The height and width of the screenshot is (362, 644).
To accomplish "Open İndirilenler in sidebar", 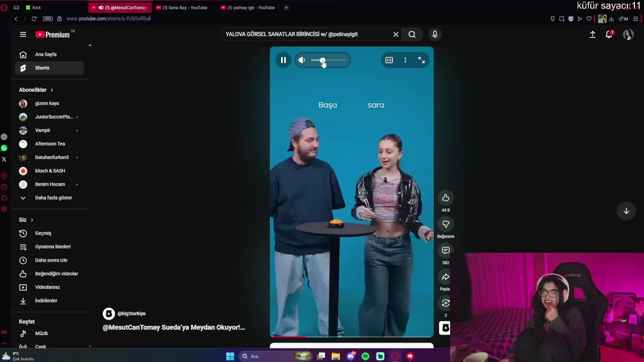I will (x=49, y=301).
